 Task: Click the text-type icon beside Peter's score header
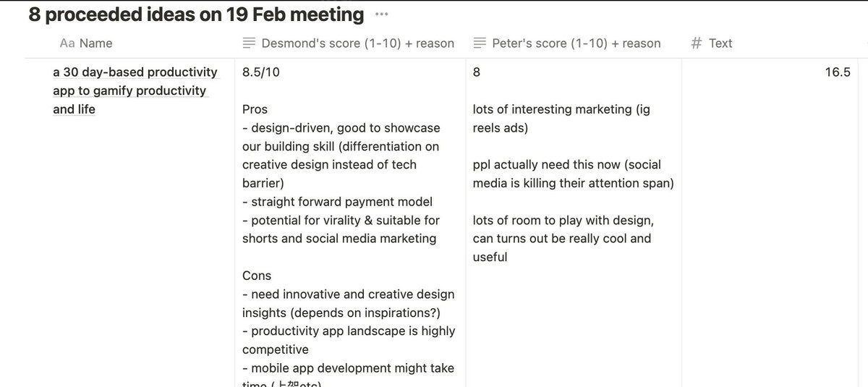pyautogui.click(x=480, y=43)
